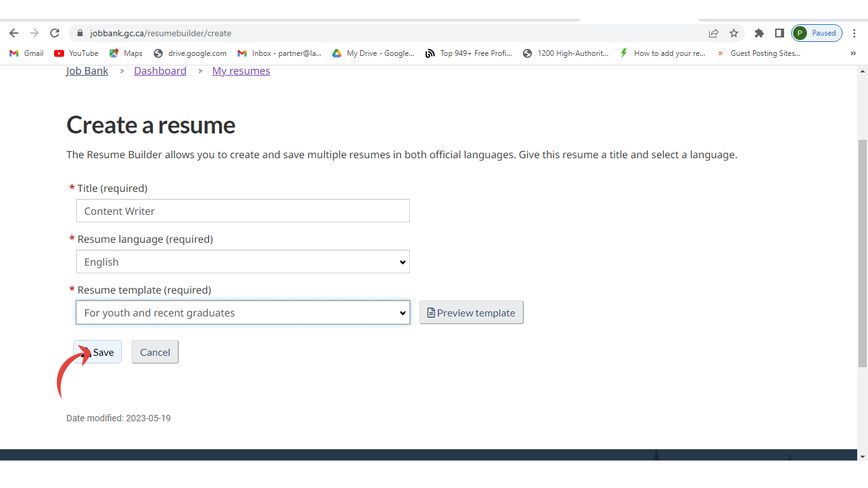The width and height of the screenshot is (868, 488).
Task: Expand the Resume template dropdown
Action: (243, 313)
